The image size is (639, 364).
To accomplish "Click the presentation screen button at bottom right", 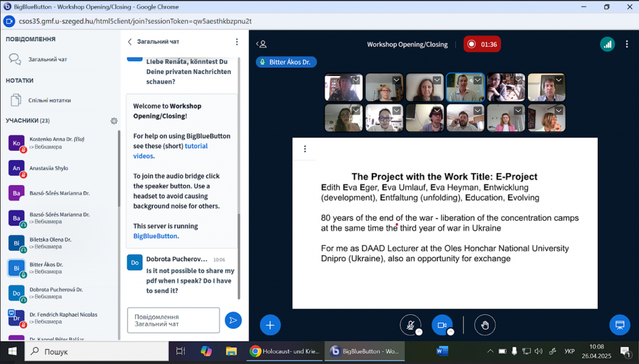I will pos(619,325).
